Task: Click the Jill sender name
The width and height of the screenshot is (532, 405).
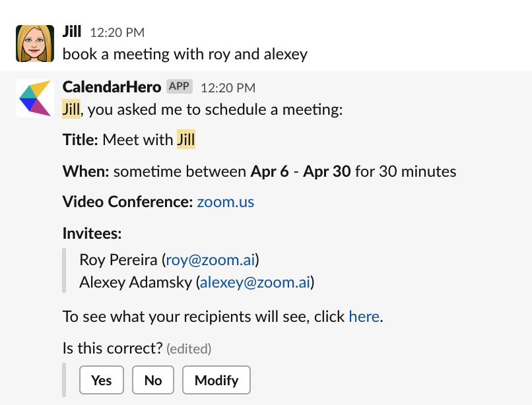Action: (x=72, y=32)
